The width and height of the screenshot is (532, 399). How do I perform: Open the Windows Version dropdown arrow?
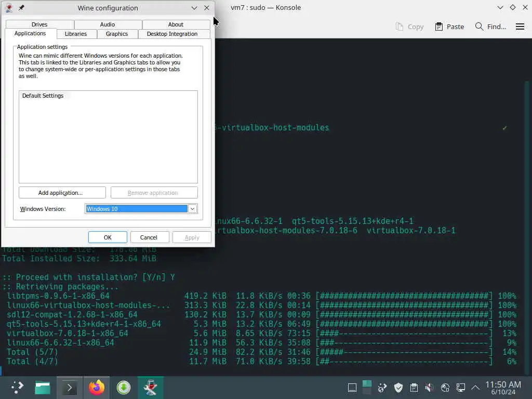coord(192,209)
